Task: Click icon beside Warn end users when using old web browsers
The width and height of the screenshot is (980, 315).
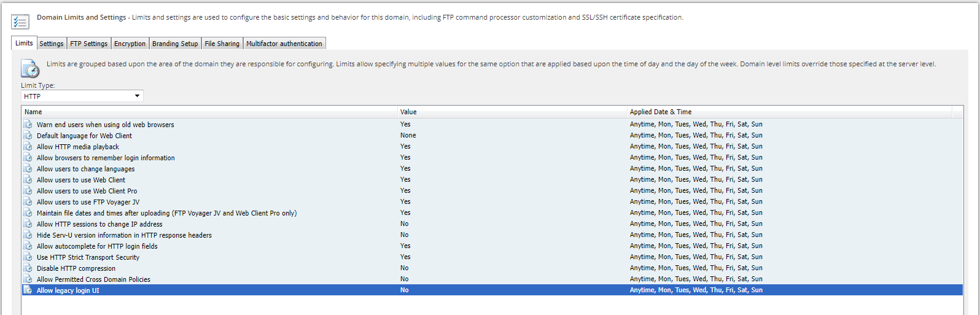Action: 28,125
